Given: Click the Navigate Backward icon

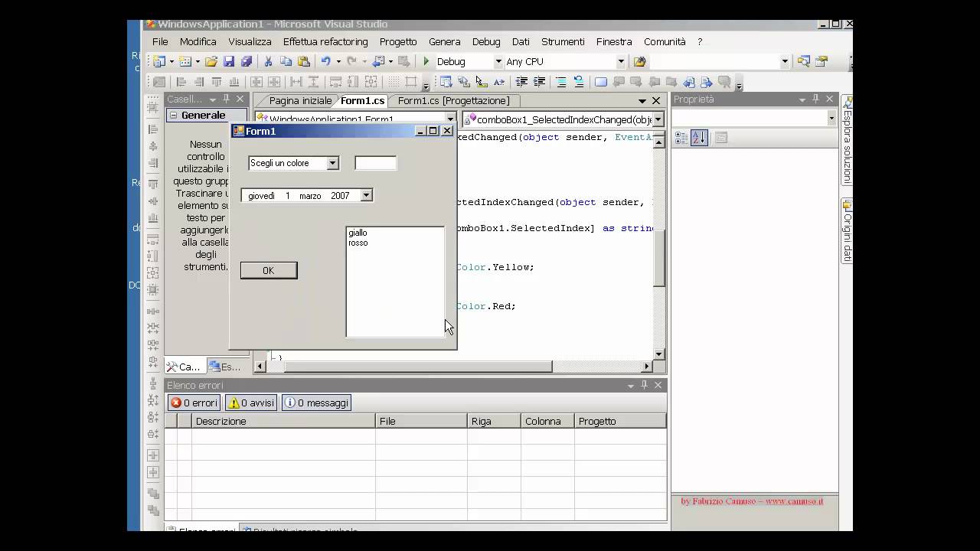Looking at the screenshot, I should (x=379, y=61).
